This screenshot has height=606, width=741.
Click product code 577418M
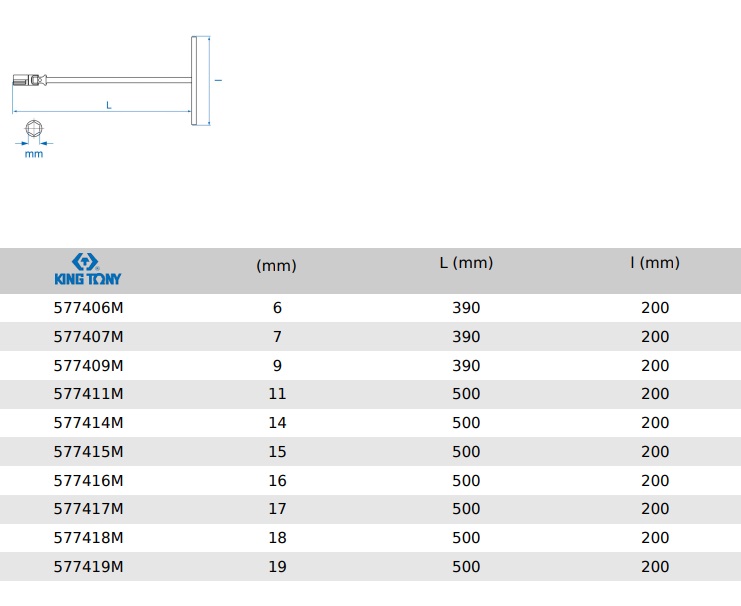tap(88, 538)
